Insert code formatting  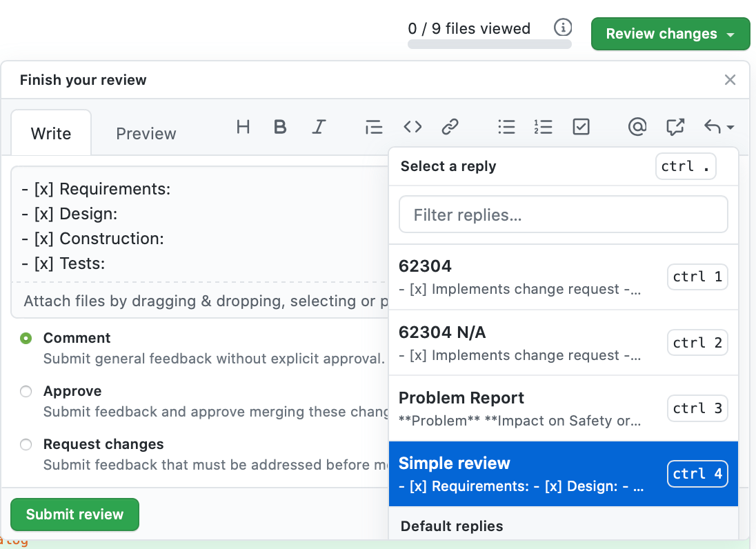pyautogui.click(x=412, y=127)
